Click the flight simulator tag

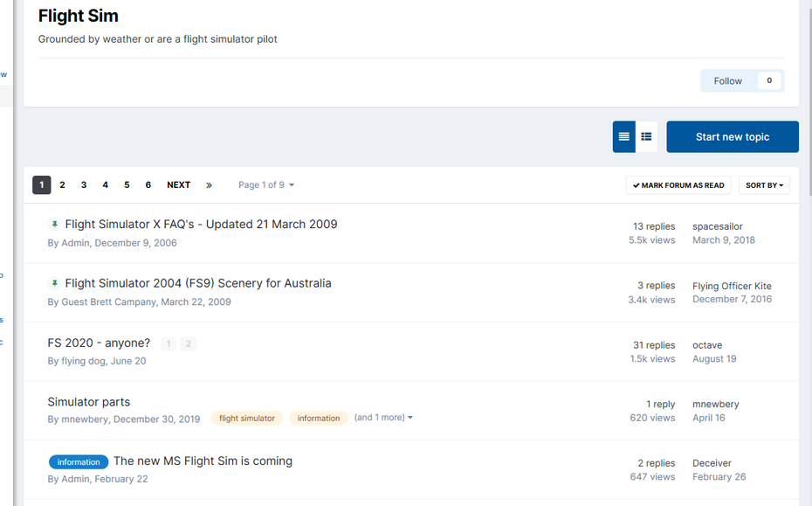click(247, 419)
